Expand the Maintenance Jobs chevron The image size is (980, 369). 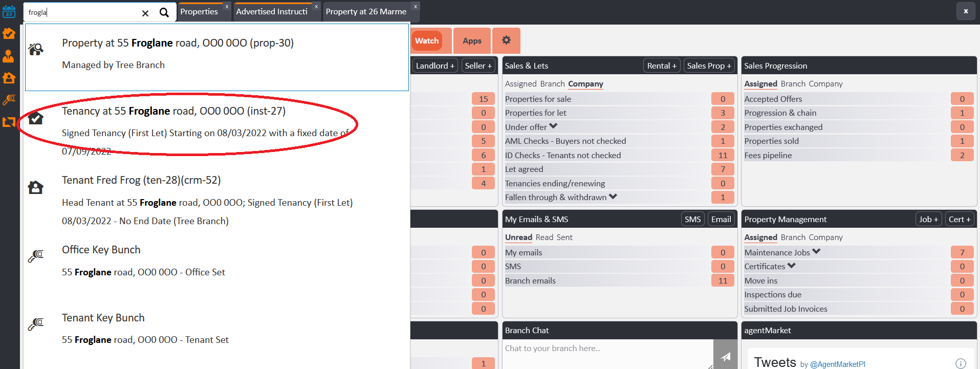[816, 252]
